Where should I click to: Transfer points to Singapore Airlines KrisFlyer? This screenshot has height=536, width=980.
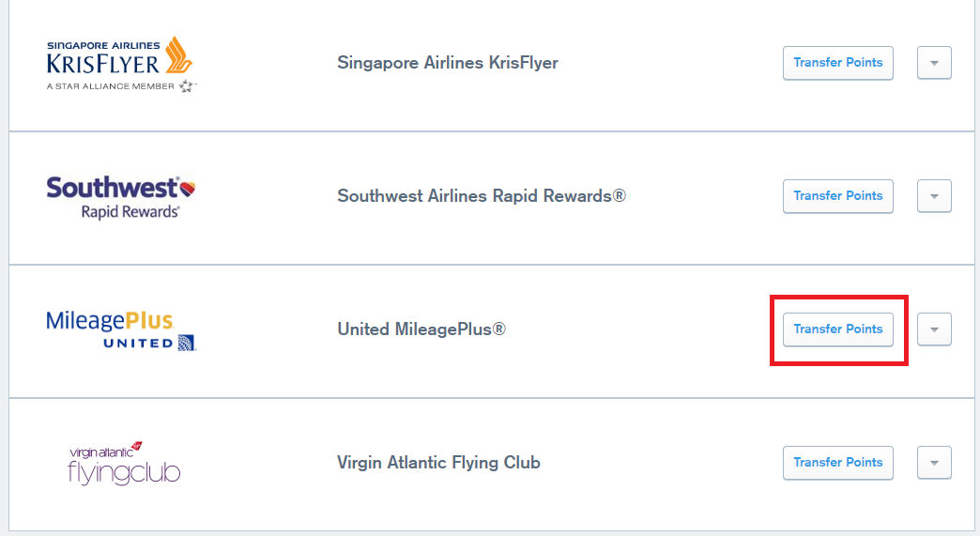837,63
